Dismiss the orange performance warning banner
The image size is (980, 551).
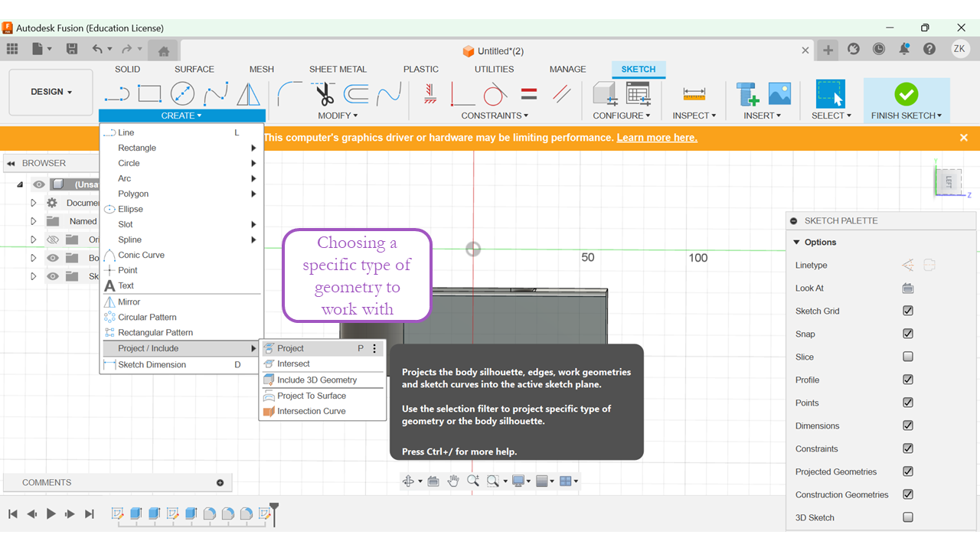pyautogui.click(x=964, y=138)
